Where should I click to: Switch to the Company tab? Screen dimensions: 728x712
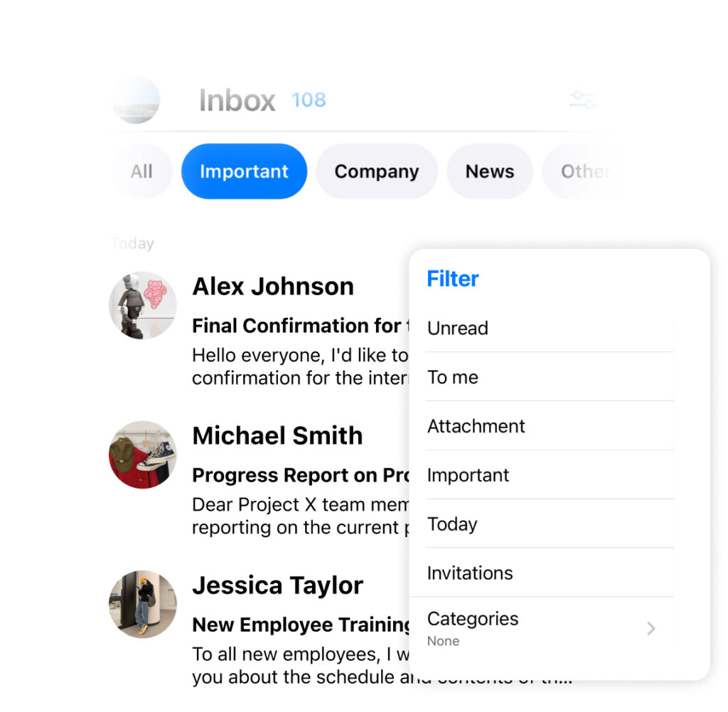pyautogui.click(x=377, y=171)
